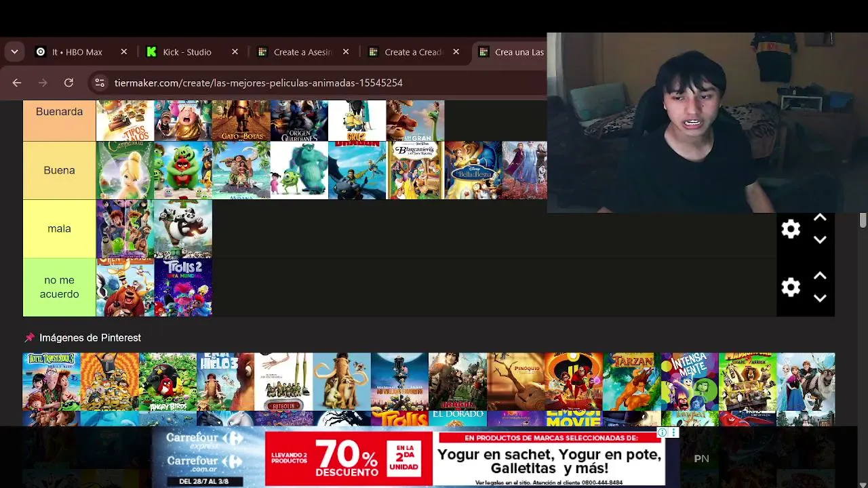The image size is (868, 488).
Task: Go back to the previous page
Action: click(x=17, y=83)
